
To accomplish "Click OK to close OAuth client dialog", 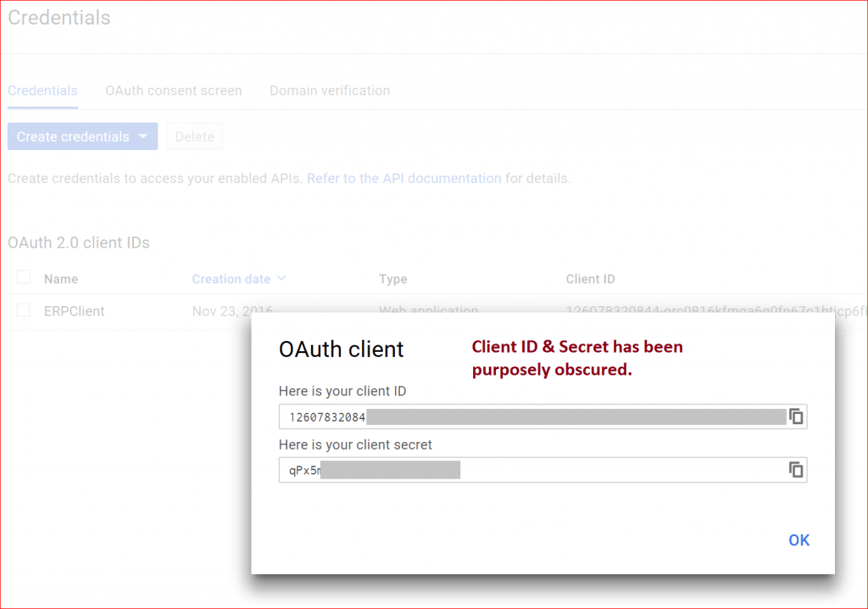I will (798, 540).
